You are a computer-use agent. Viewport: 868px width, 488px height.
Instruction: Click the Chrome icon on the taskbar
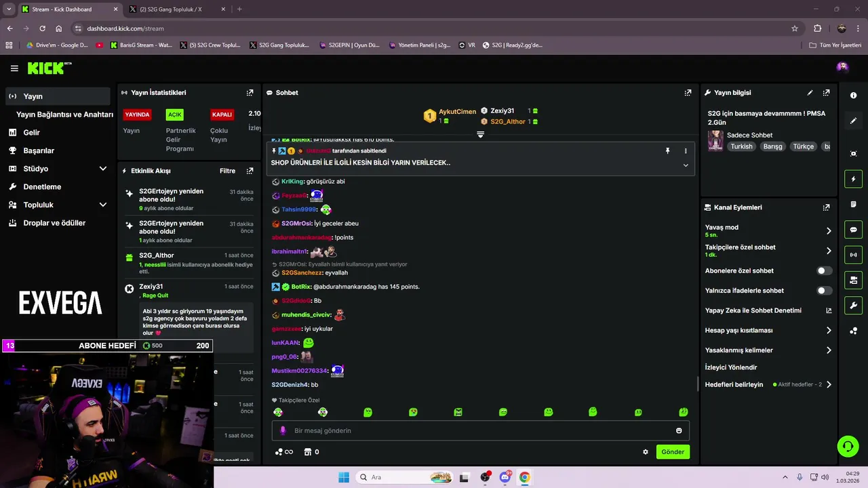tap(524, 477)
